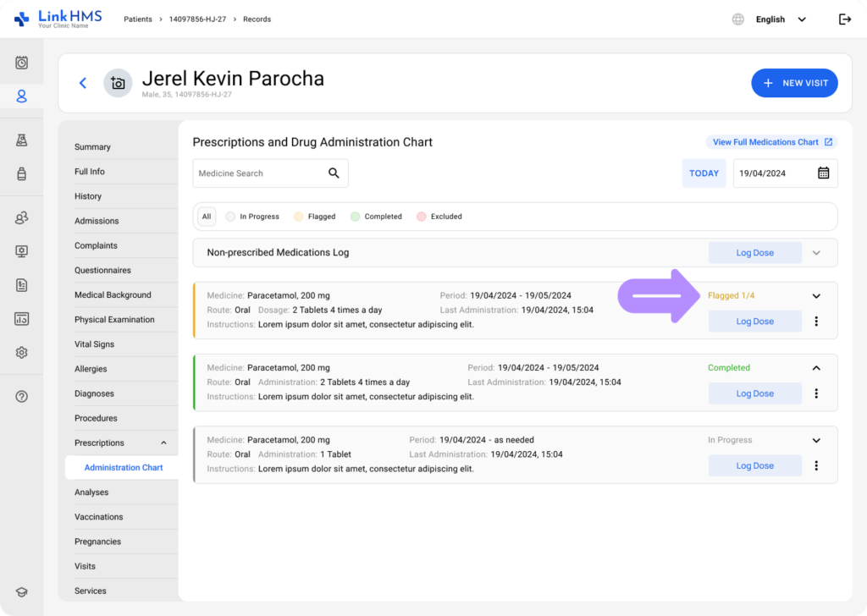
Task: Expand the Non-prescribed Medications Log section
Action: pyautogui.click(x=816, y=252)
